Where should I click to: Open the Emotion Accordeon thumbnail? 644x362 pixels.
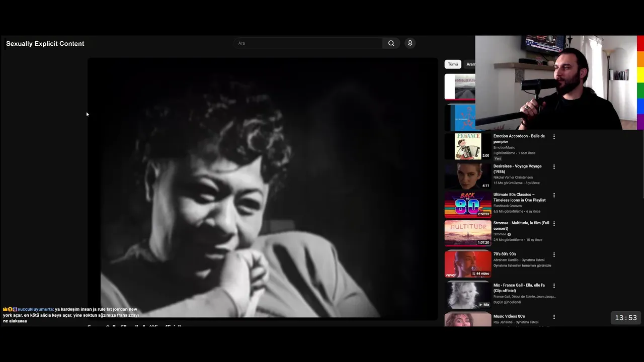(x=468, y=146)
